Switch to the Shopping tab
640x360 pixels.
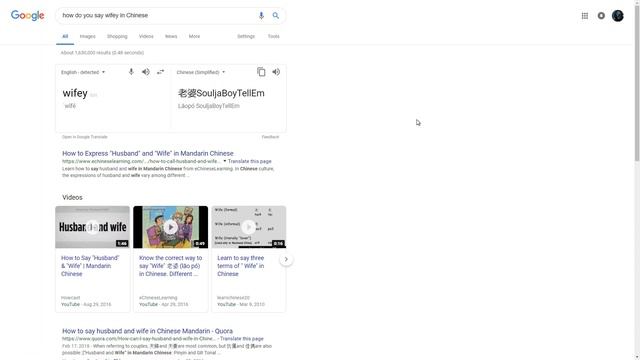117,36
